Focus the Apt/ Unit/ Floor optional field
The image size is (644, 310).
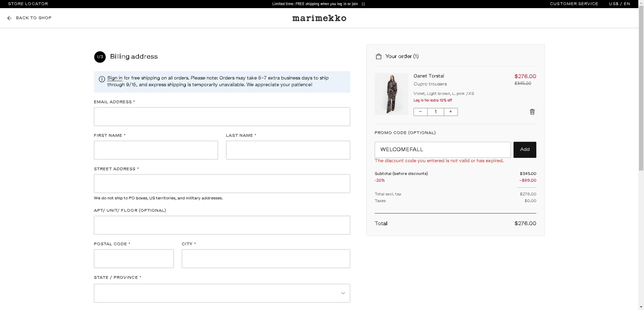222,225
